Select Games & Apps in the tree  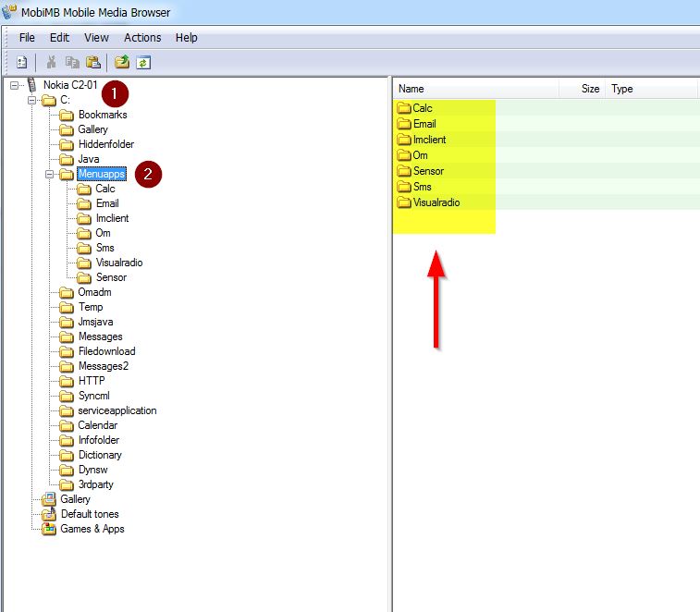(92, 529)
